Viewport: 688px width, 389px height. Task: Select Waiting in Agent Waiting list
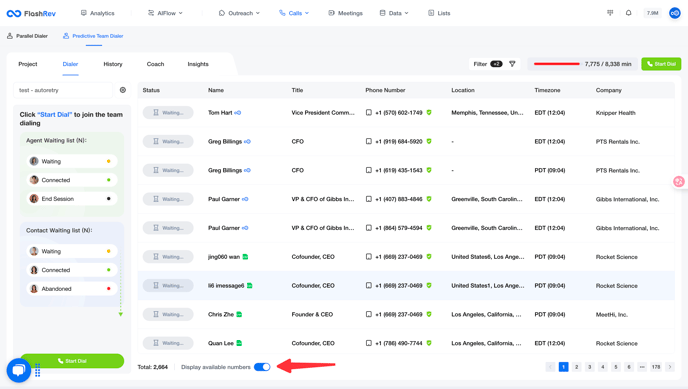click(72, 161)
